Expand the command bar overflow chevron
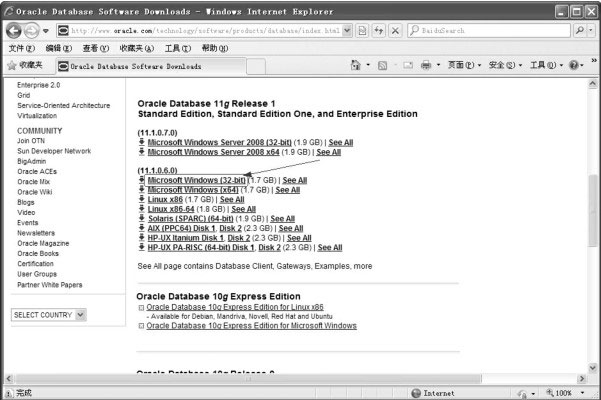This screenshot has height=400, width=601. point(594,60)
